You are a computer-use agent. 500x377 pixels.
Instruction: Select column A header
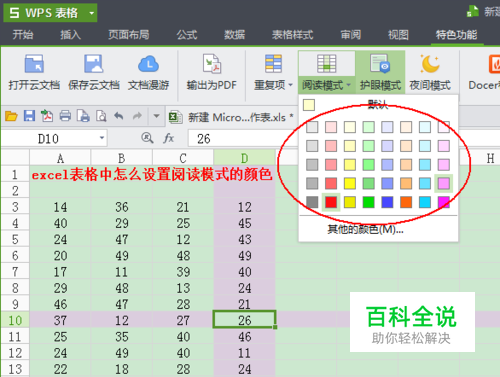click(x=60, y=158)
